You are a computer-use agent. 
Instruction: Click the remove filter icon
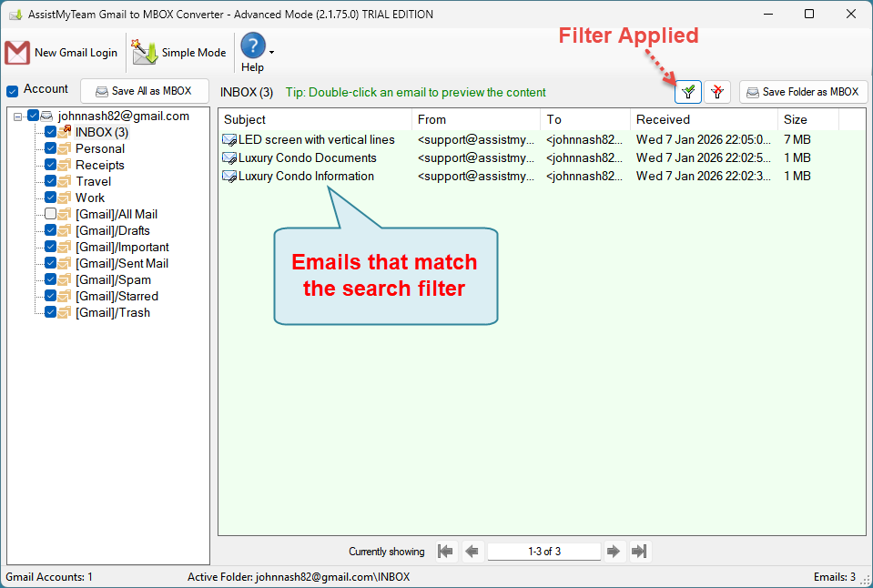point(718,92)
